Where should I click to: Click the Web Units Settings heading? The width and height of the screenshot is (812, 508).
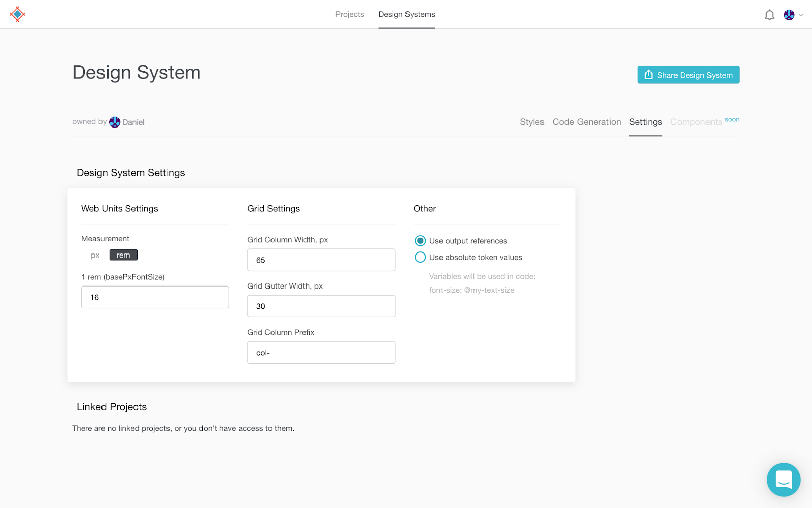(120, 209)
